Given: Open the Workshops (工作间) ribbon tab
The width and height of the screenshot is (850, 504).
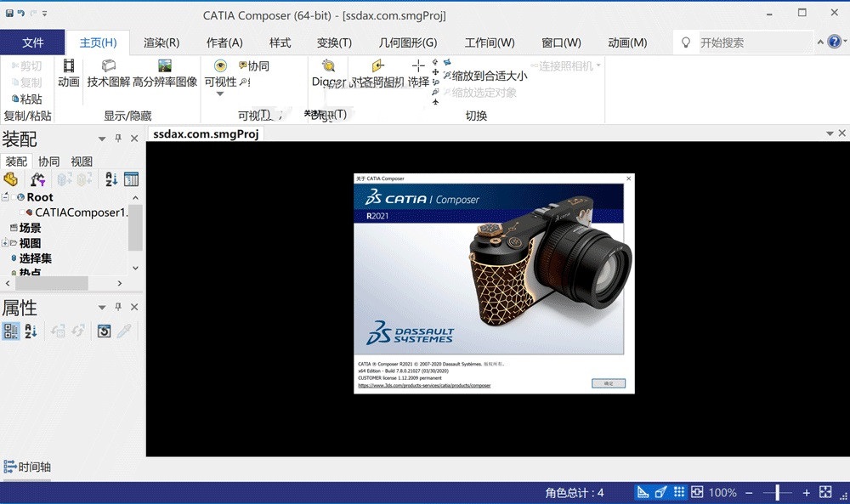Looking at the screenshot, I should 490,42.
